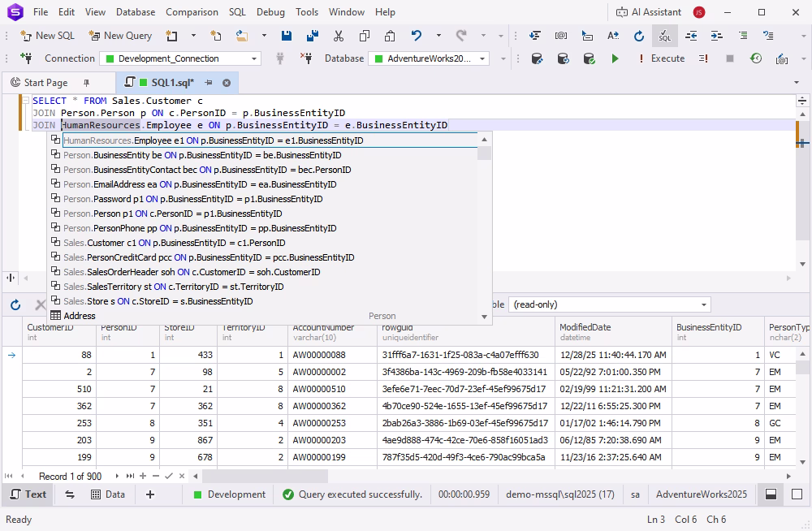The height and width of the screenshot is (531, 812).
Task: Open the File menu
Action: [41, 12]
